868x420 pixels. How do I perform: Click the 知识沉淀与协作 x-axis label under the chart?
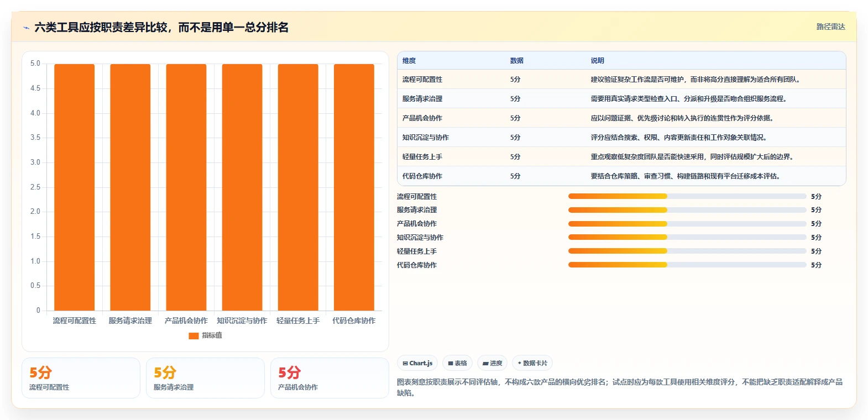coord(242,321)
